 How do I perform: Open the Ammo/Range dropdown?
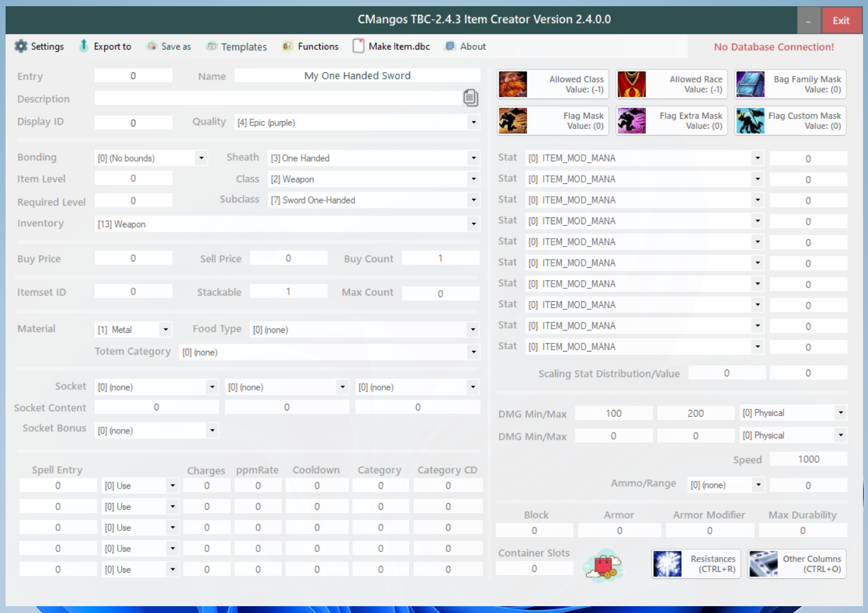point(758,485)
